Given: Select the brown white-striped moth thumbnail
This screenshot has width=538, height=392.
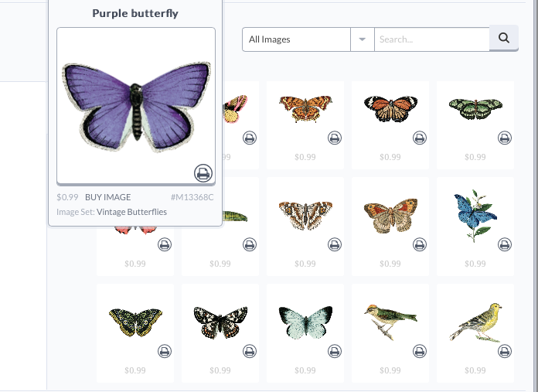Looking at the screenshot, I should pyautogui.click(x=305, y=215).
